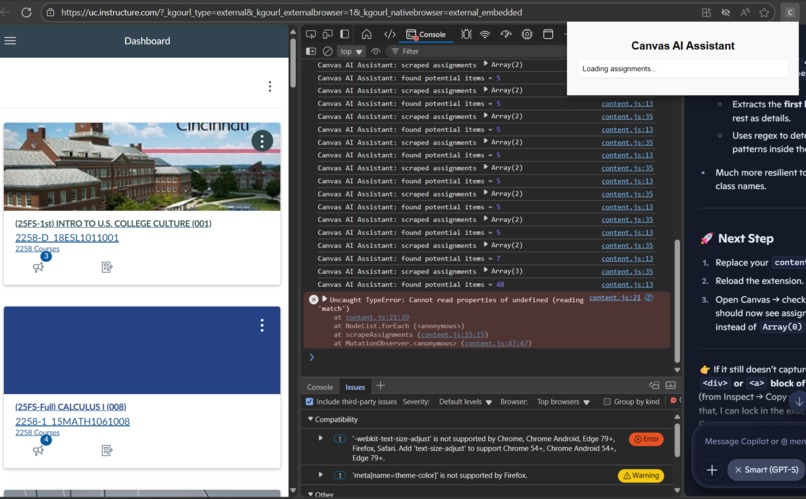Open the Elements panel icon
The image size is (806, 499).
click(x=390, y=34)
